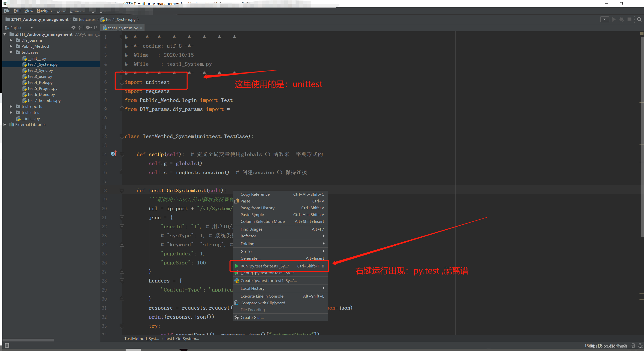644x351 pixels.
Task: Open the Folding submenu
Action: (280, 244)
